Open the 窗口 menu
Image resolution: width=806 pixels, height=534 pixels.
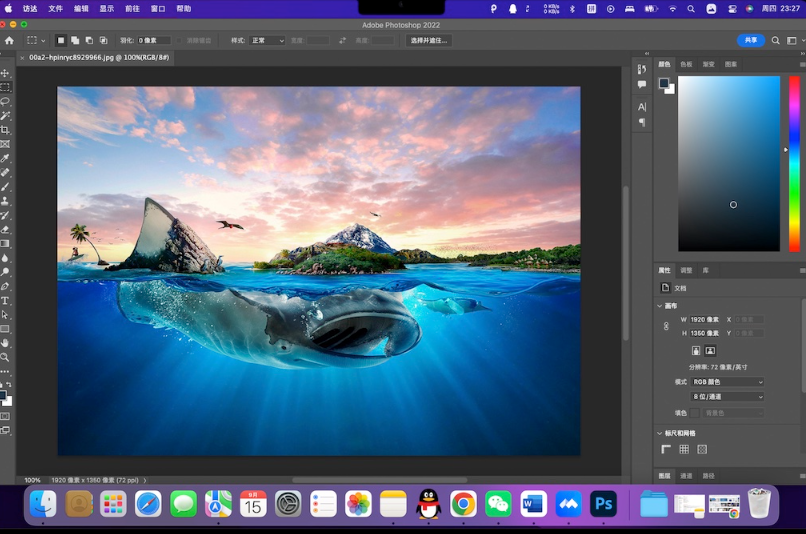[158, 9]
